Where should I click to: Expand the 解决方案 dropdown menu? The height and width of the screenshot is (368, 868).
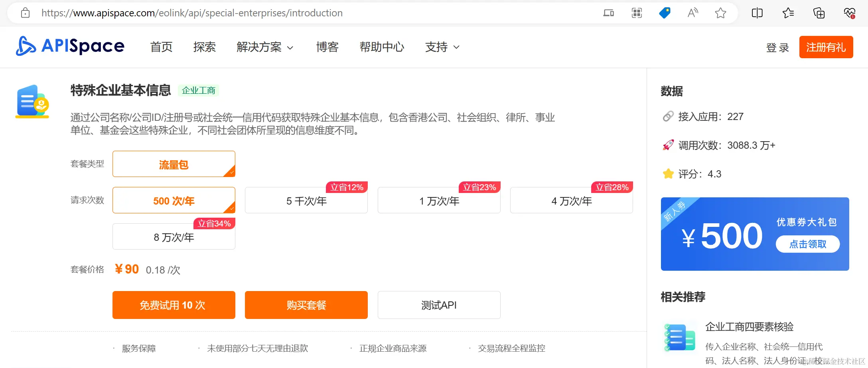pos(265,47)
